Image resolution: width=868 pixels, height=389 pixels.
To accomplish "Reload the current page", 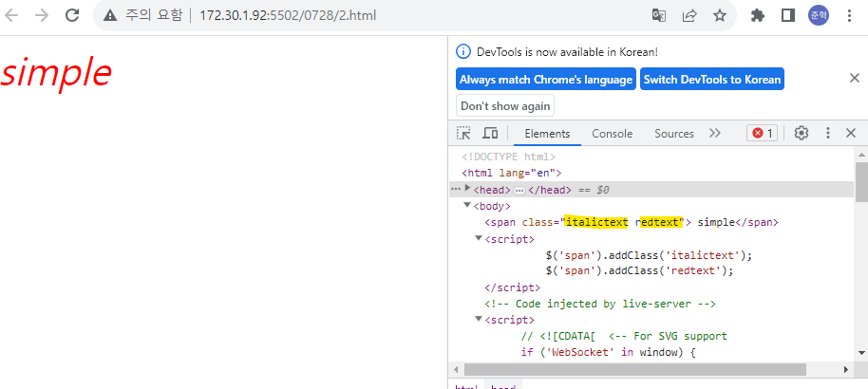I will pos(72,15).
